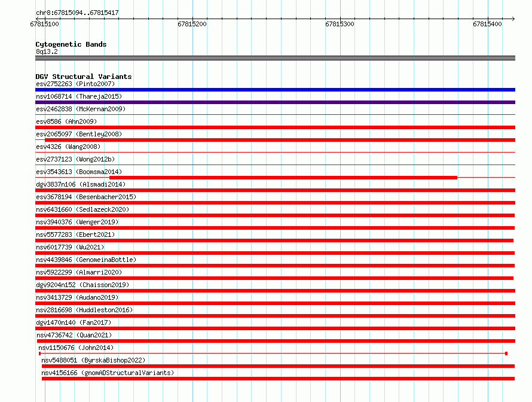Open the esv2462838 (McKernan2009) label
This screenshot has width=532, height=402.
(81, 109)
